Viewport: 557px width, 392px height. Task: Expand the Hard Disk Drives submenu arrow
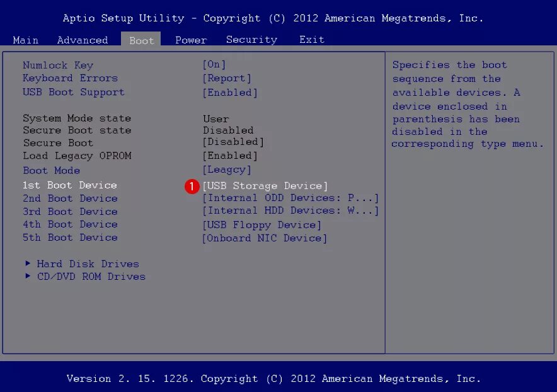pyautogui.click(x=28, y=263)
